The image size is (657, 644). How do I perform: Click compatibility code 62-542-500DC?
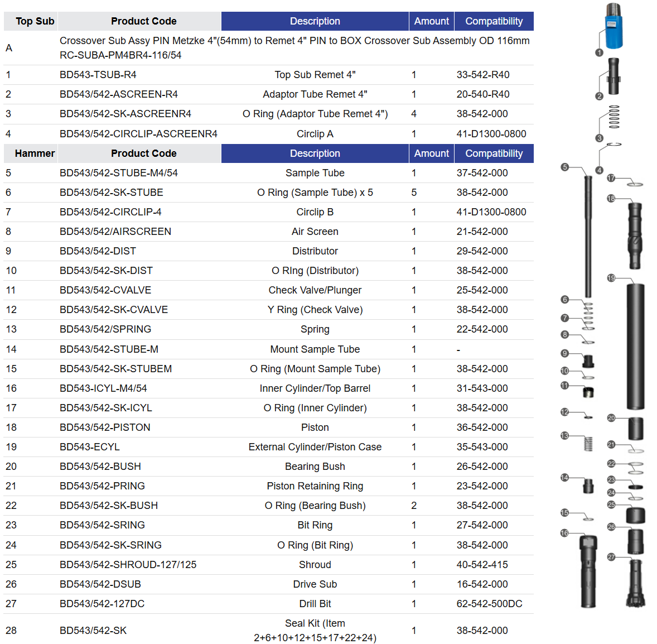[489, 603]
